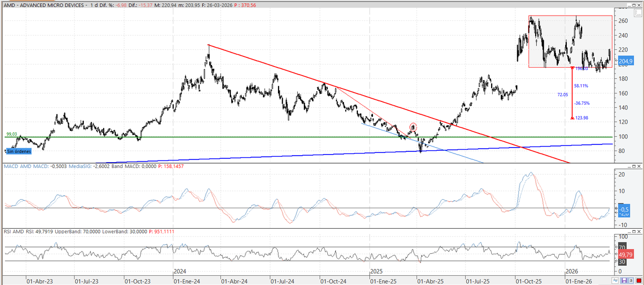The width and height of the screenshot is (644, 285).
Task: Click the 204,9 current price label
Action: (x=627, y=62)
